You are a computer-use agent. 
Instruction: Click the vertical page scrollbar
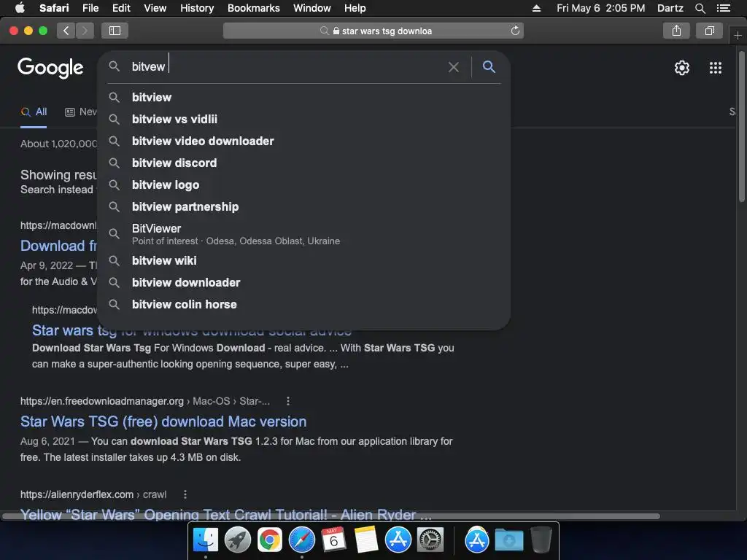(x=741, y=127)
